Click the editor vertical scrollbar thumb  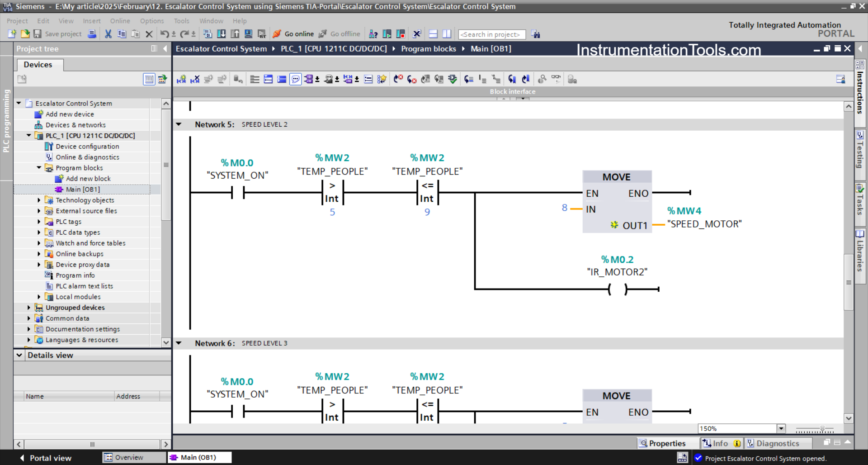(849, 282)
